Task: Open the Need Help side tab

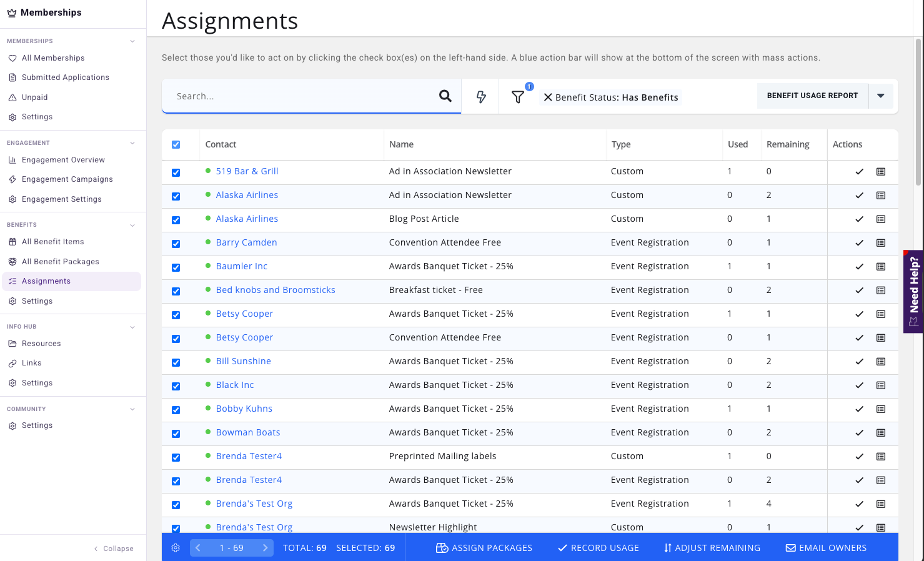Action: coord(913,291)
